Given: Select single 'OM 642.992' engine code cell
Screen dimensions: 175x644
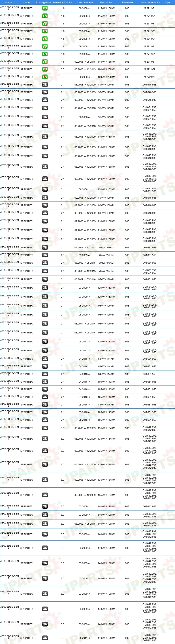Looking at the screenshot, I should coord(149,506).
